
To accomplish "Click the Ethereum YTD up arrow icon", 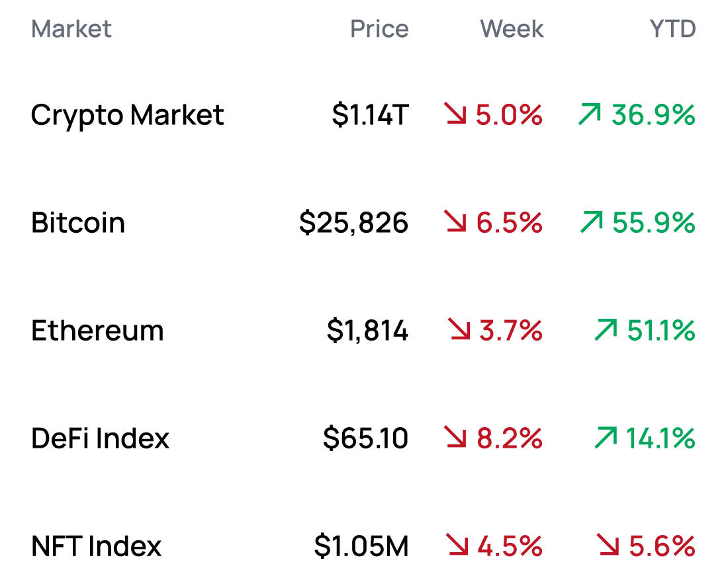I will pyautogui.click(x=606, y=331).
